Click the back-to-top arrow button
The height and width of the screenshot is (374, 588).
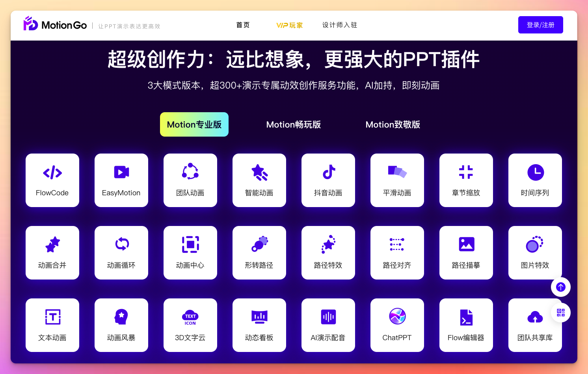tap(560, 287)
